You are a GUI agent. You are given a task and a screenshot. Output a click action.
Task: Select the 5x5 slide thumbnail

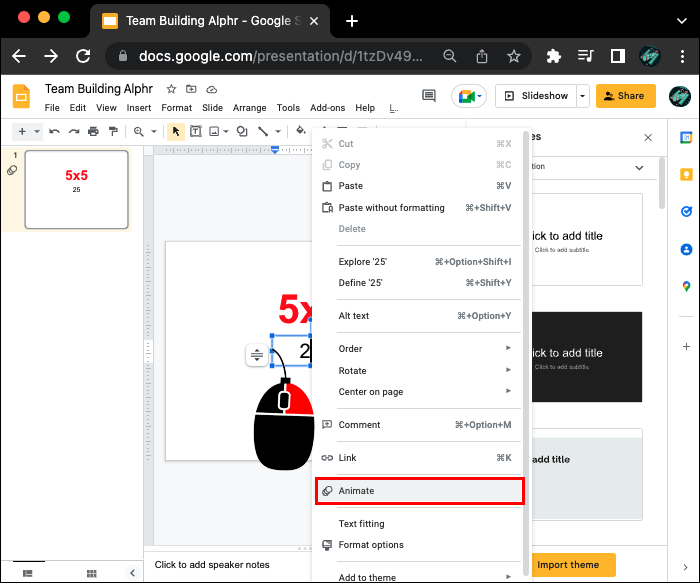point(77,190)
